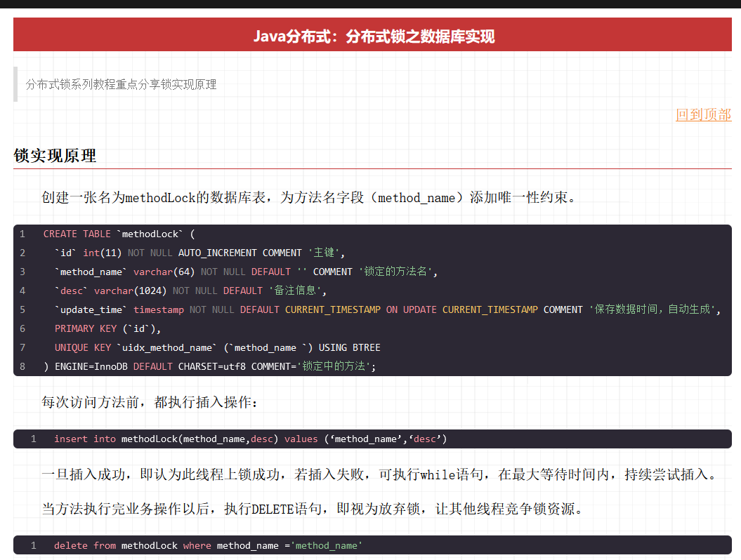Click the `desc` varchar(1024) code line
Image resolution: width=741 pixels, height=560 pixels.
[190, 291]
